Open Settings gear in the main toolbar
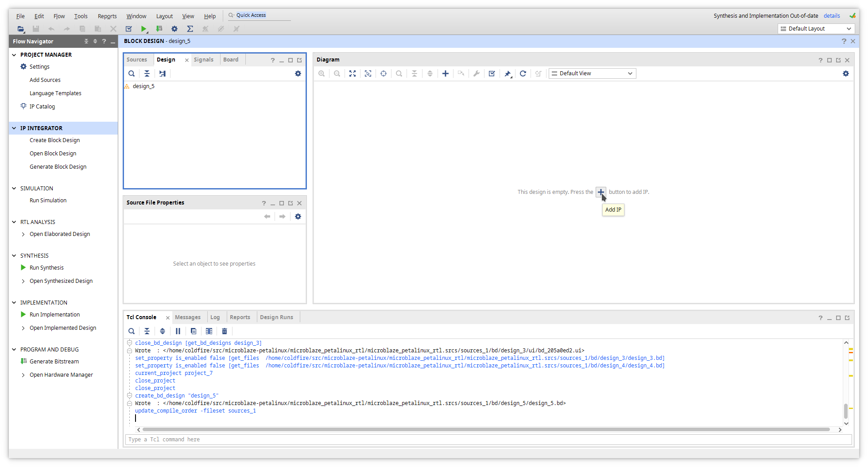868x467 pixels. [174, 29]
